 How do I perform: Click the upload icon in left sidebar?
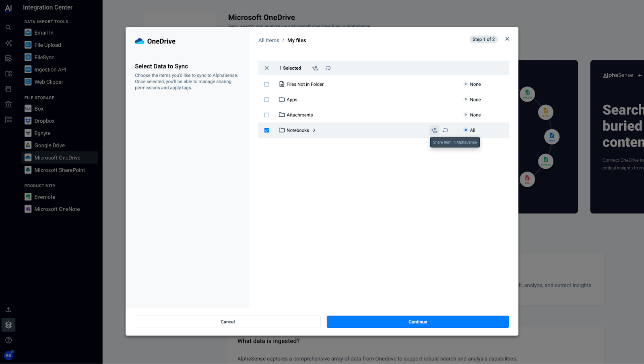[8, 310]
